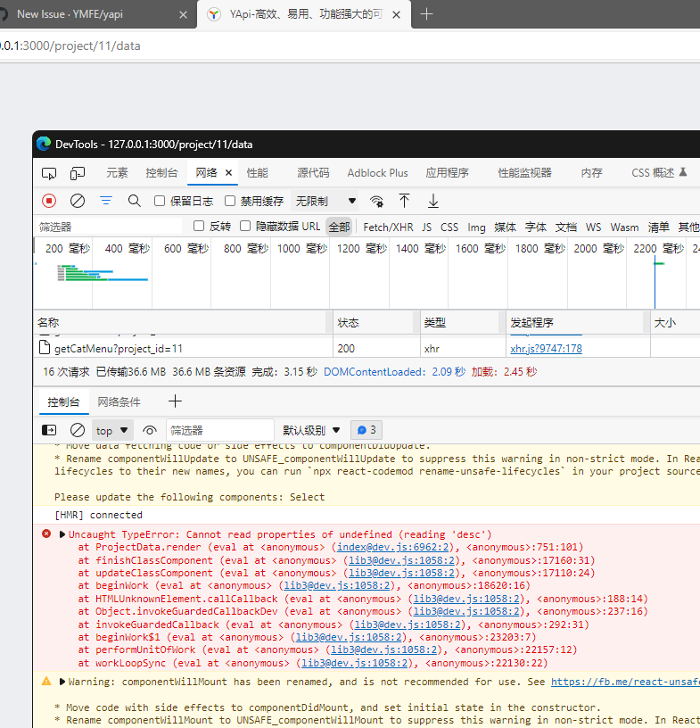The width and height of the screenshot is (700, 728).
Task: Activate the inspect element picker icon
Action: tap(49, 174)
